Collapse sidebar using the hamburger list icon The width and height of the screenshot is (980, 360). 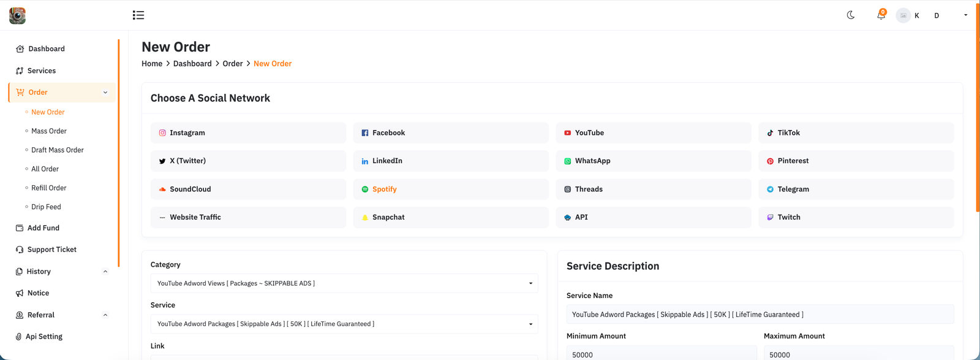(x=138, y=15)
